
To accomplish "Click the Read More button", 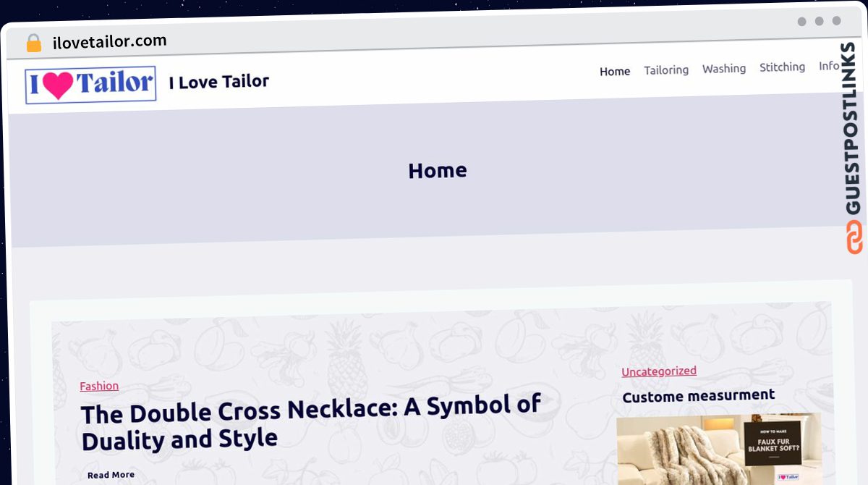I will pyautogui.click(x=111, y=475).
